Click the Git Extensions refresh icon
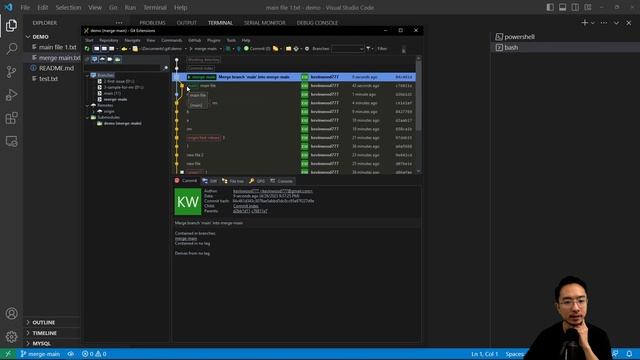Screen dimensions: 640x360 [87, 49]
